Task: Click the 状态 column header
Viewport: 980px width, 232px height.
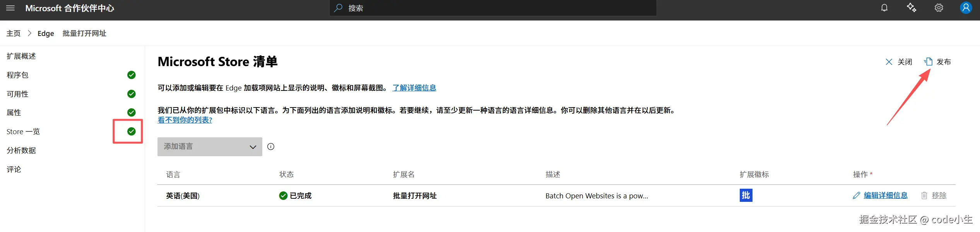Action: pyautogui.click(x=286, y=174)
